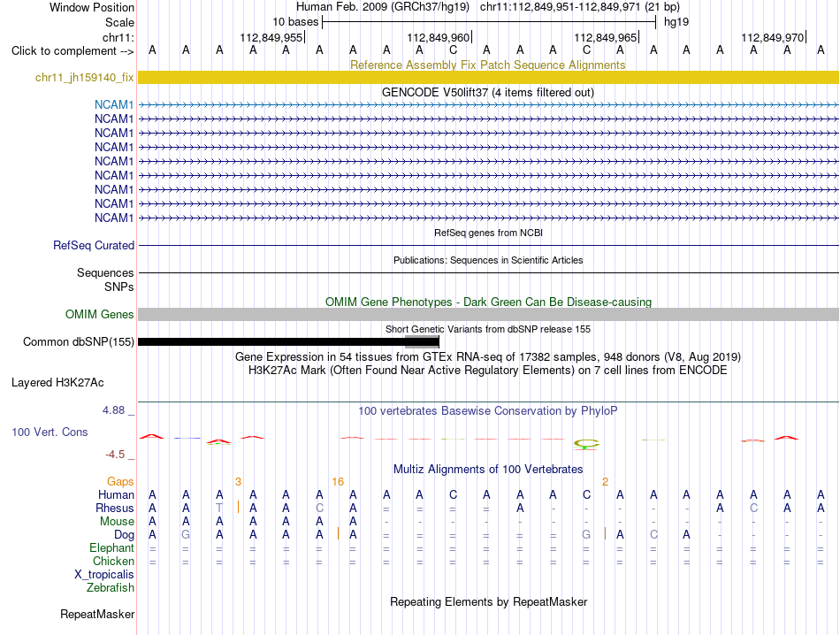This screenshot has width=840, height=635.
Task: Click the RepeatMasker track label
Action: click(97, 614)
